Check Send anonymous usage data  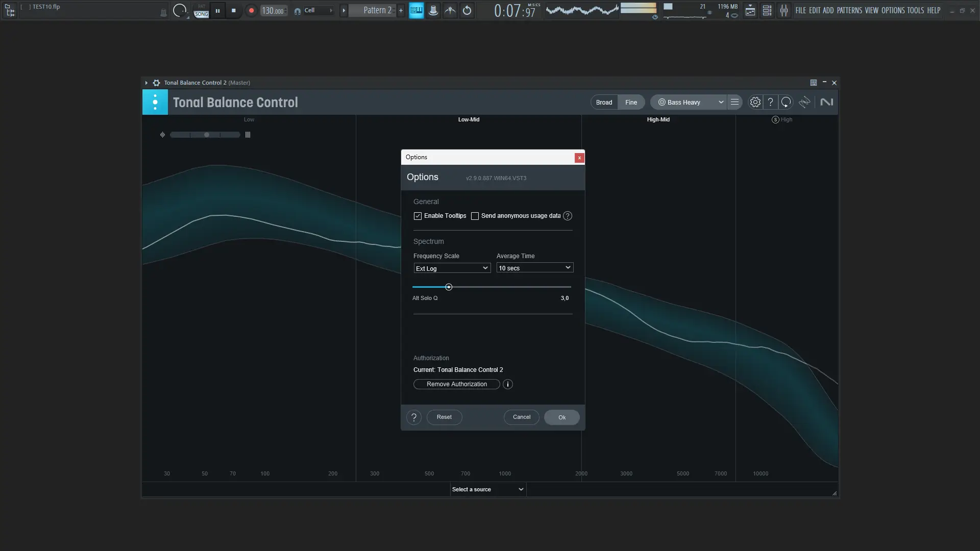pyautogui.click(x=475, y=216)
